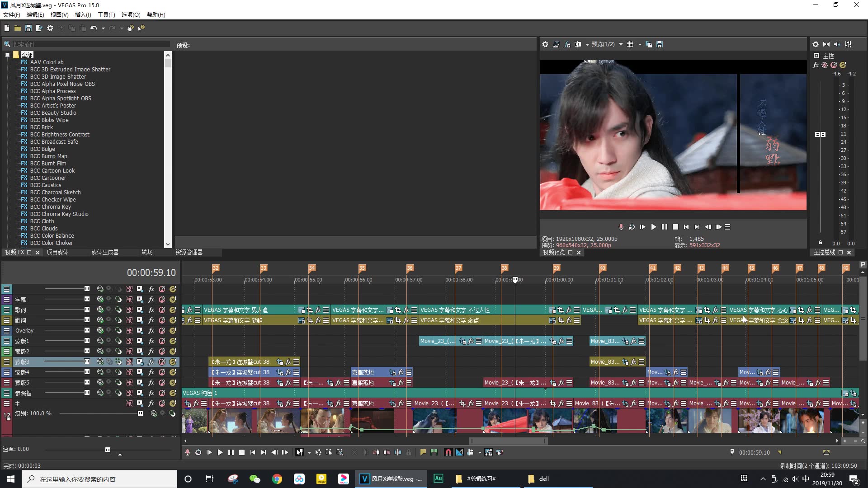The width and height of the screenshot is (868, 488).
Task: Toggle snapping magnet icon
Action: (448, 452)
